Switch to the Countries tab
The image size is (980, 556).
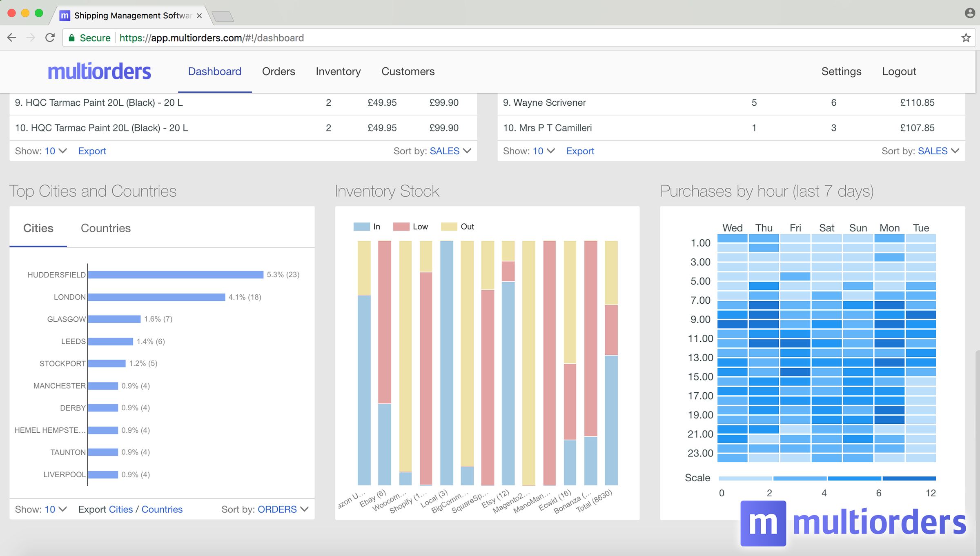(106, 228)
